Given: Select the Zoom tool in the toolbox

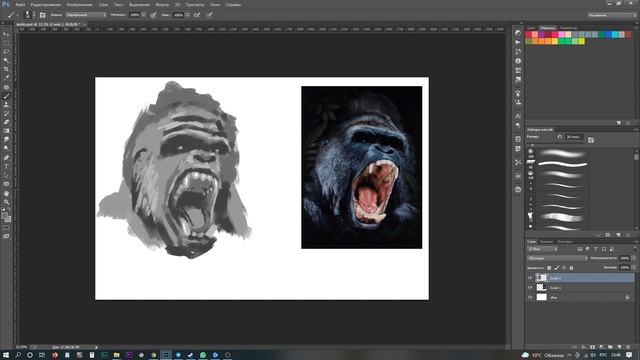Looking at the screenshot, I should tap(6, 202).
